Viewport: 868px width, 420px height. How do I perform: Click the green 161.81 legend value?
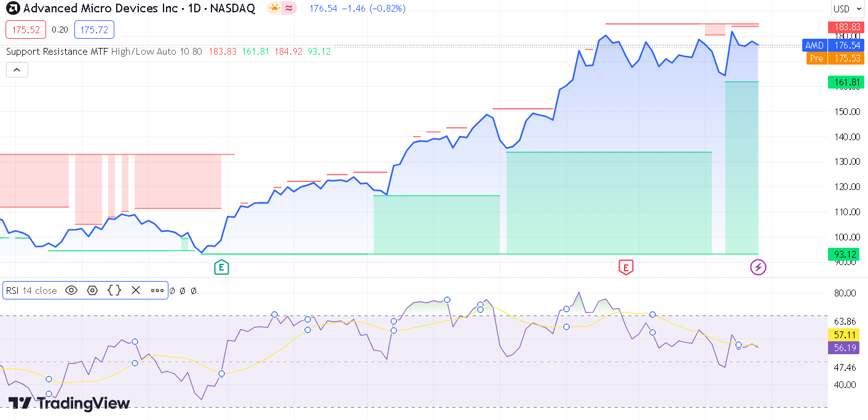click(256, 52)
